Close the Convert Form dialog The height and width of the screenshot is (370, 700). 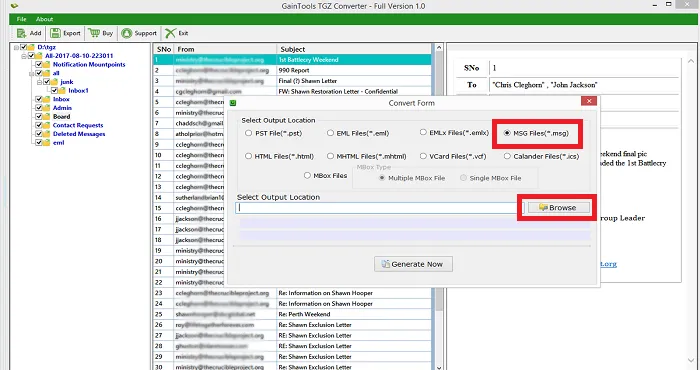[589, 101]
